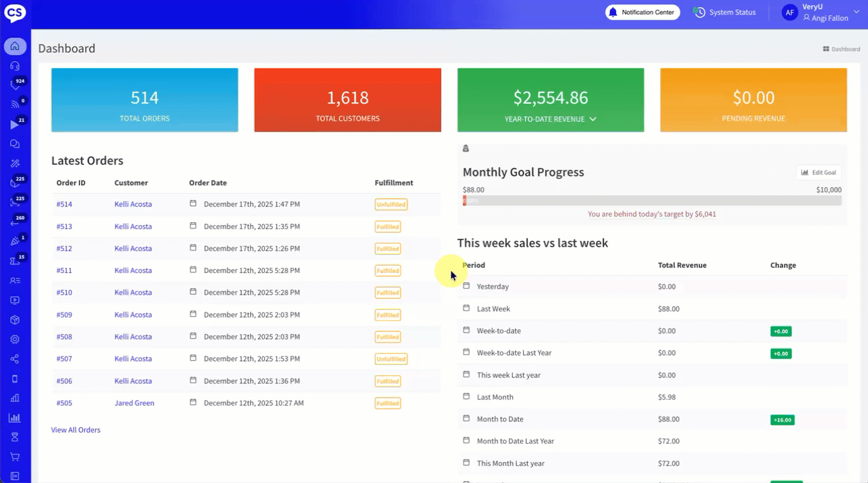This screenshot has height=483, width=868.
Task: Click the System Status link
Action: (x=726, y=12)
